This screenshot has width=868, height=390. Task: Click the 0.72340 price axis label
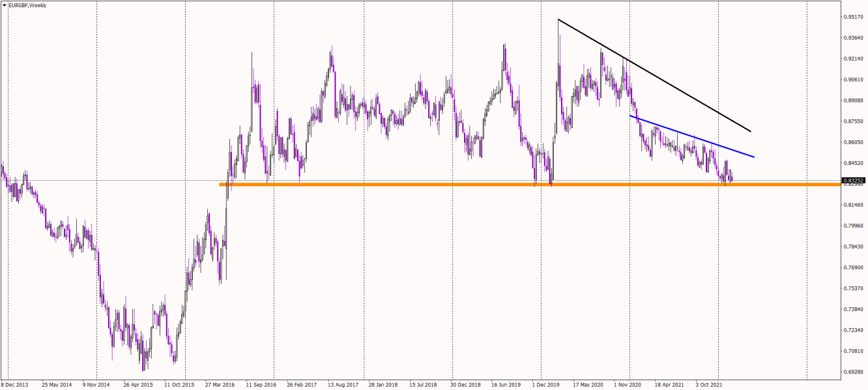(853, 330)
